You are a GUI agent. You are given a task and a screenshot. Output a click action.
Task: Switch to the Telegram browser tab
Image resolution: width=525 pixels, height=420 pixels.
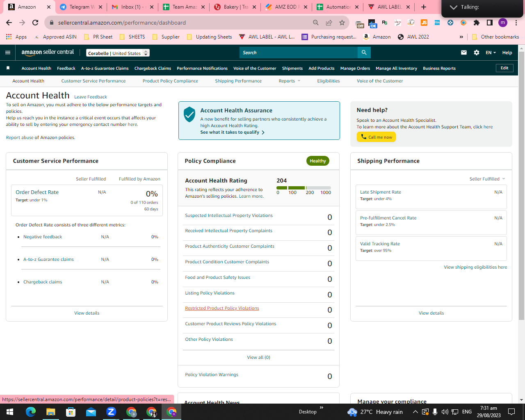coord(81,7)
